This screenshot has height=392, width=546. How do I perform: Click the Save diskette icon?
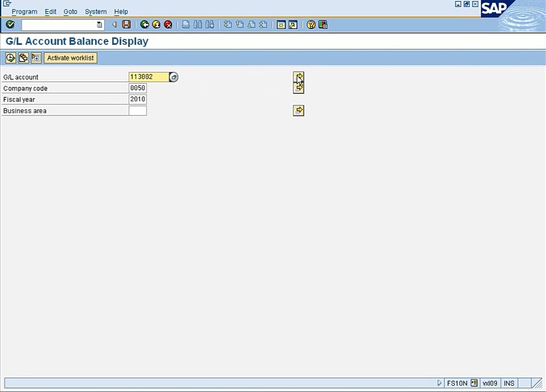click(126, 24)
